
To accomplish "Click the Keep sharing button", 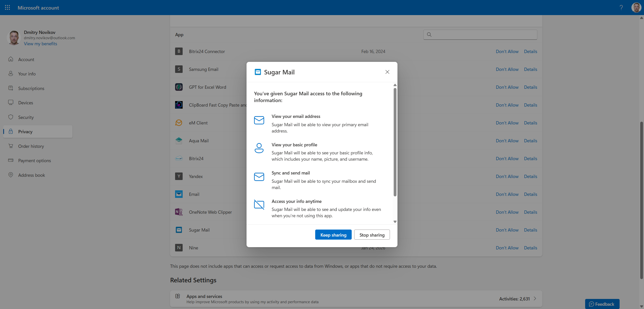I will click(333, 235).
